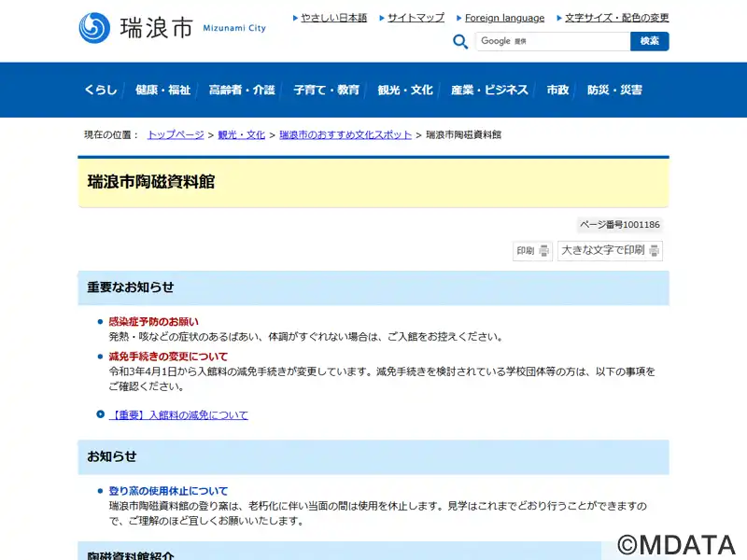Click printer icon on 大きな文字で印刷 button
Viewport: 747px width, 560px height.
[655, 251]
